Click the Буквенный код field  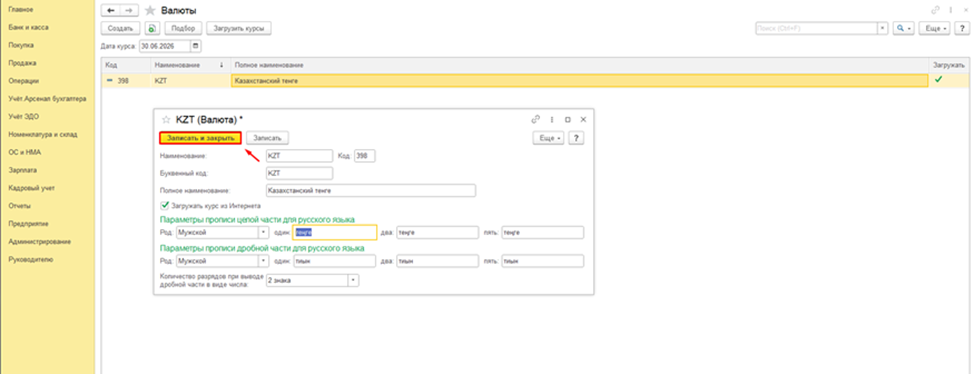(x=299, y=173)
